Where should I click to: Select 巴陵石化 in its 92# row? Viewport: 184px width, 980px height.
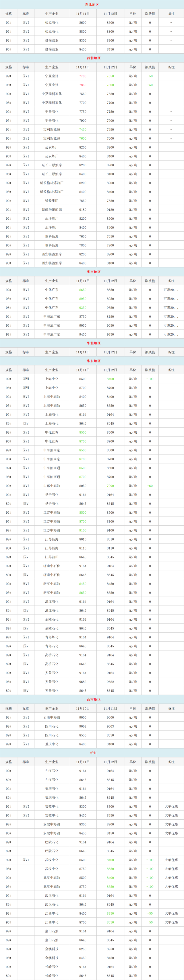click(x=52, y=842)
